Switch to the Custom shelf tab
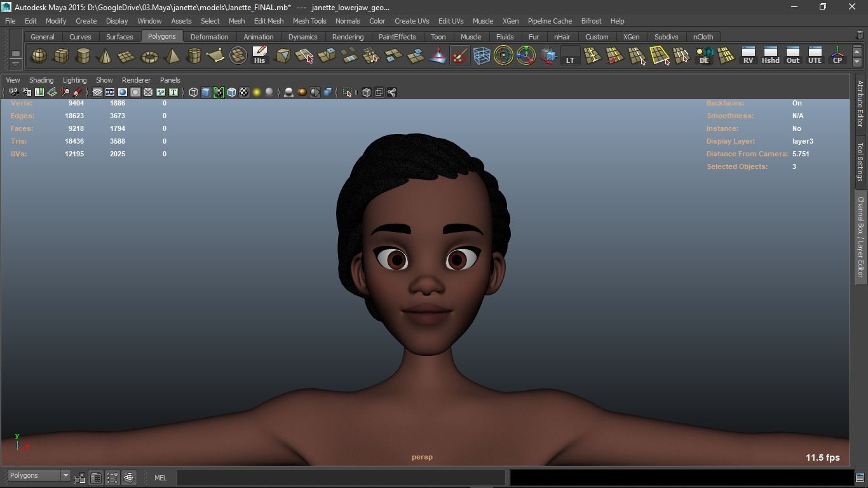Viewport: 868px width, 488px height. click(597, 37)
